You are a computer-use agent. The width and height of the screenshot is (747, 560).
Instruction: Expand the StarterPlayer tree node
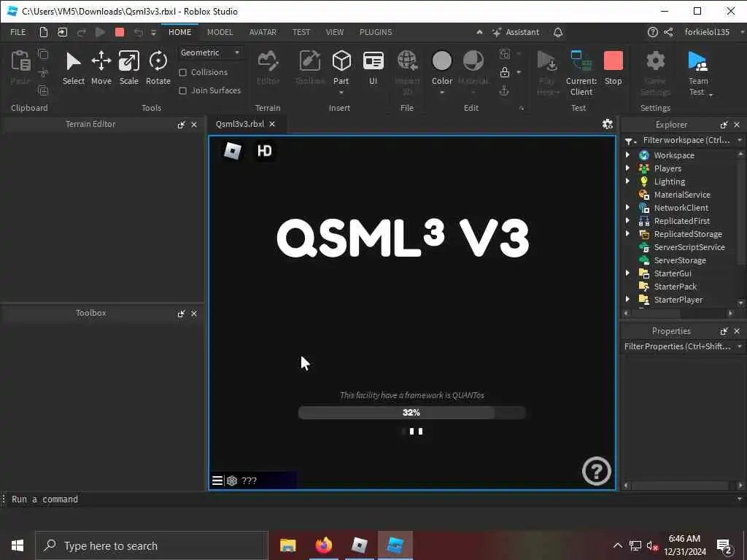pyautogui.click(x=627, y=299)
